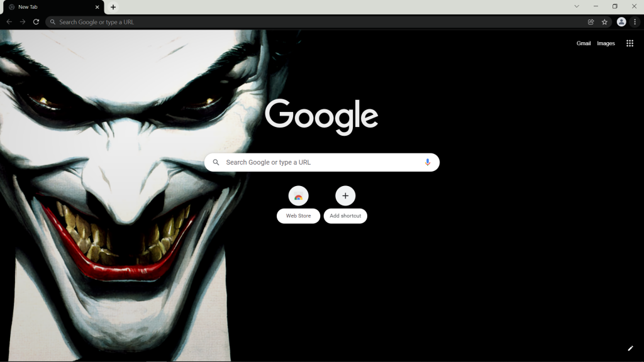Viewport: 644px width, 362px height.
Task: Click the Google search box
Action: point(321,162)
